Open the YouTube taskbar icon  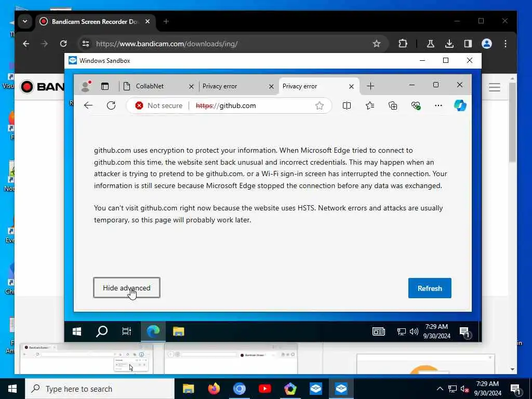264,389
